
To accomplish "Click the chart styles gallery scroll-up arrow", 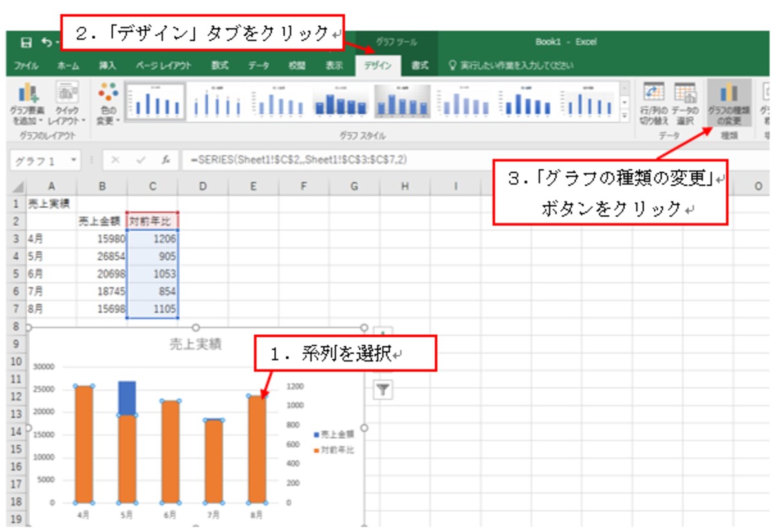I will [625, 88].
